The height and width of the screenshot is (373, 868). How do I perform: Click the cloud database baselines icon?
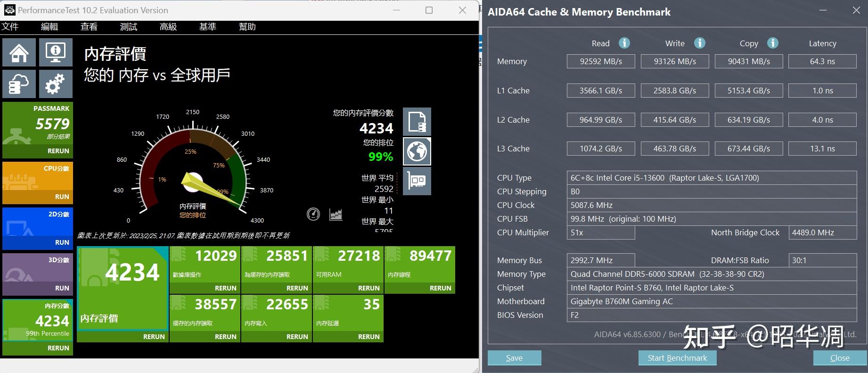[x=19, y=84]
